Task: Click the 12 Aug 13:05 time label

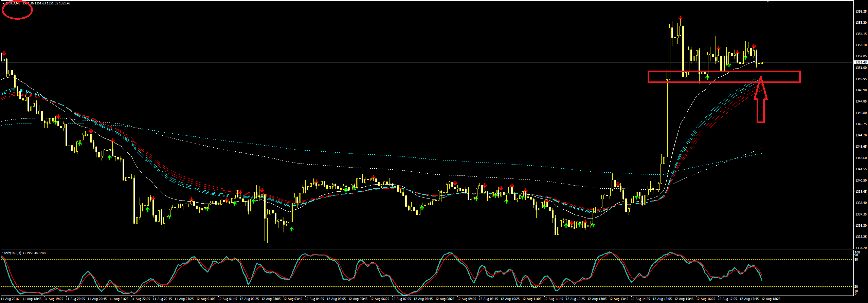Action: point(597,299)
